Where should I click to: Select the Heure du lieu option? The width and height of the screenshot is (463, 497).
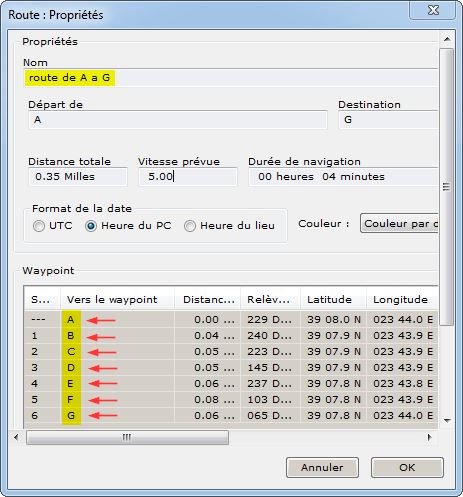point(190,226)
